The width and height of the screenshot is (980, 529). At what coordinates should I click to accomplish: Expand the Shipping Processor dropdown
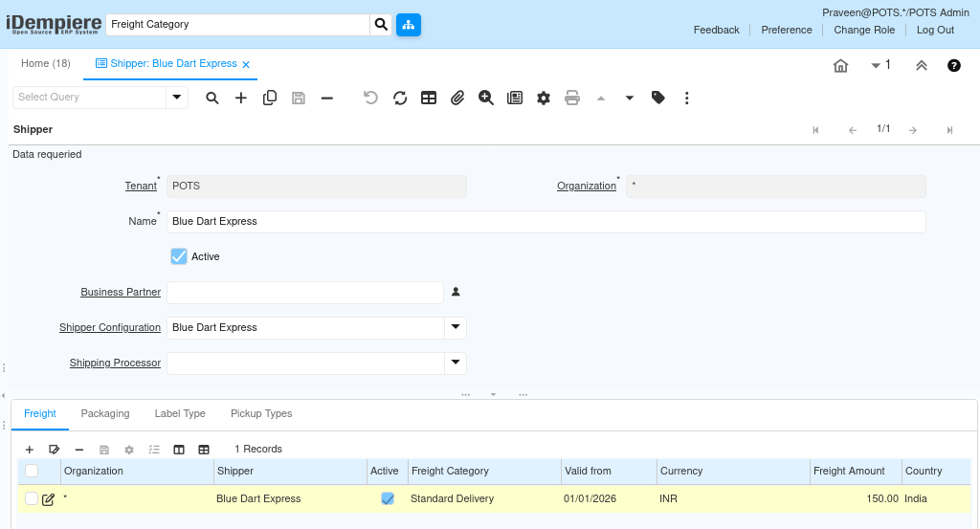(x=456, y=363)
